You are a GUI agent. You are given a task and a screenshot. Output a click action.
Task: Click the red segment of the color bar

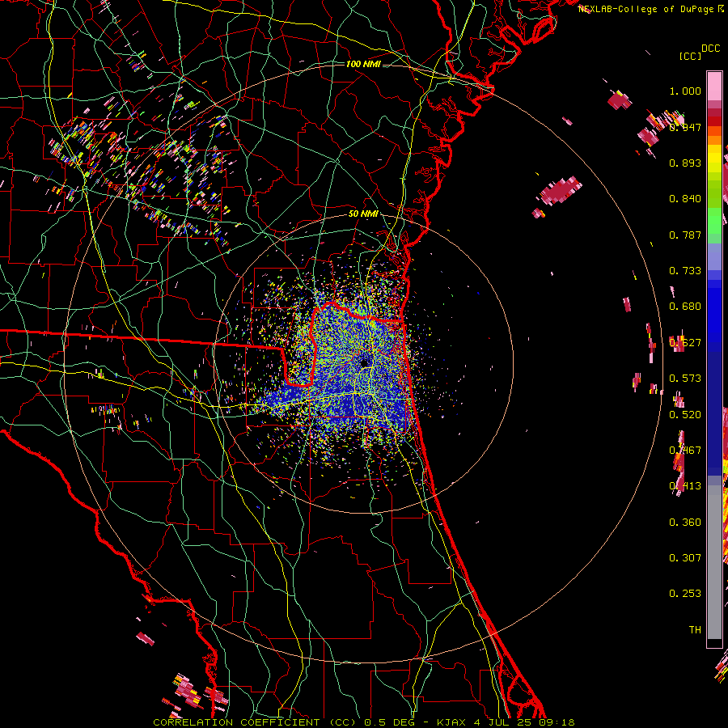click(714, 121)
